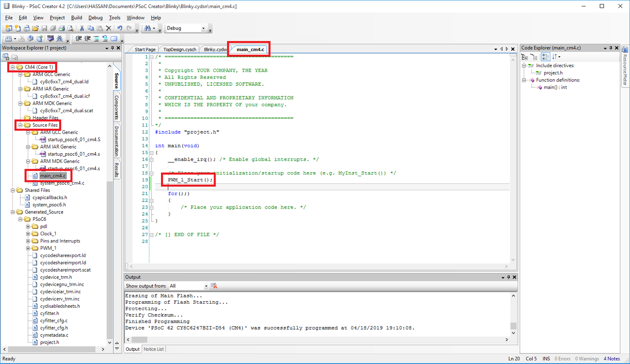Pin the Workspace Explorer panel
630x364 pixels.
pyautogui.click(x=113, y=48)
